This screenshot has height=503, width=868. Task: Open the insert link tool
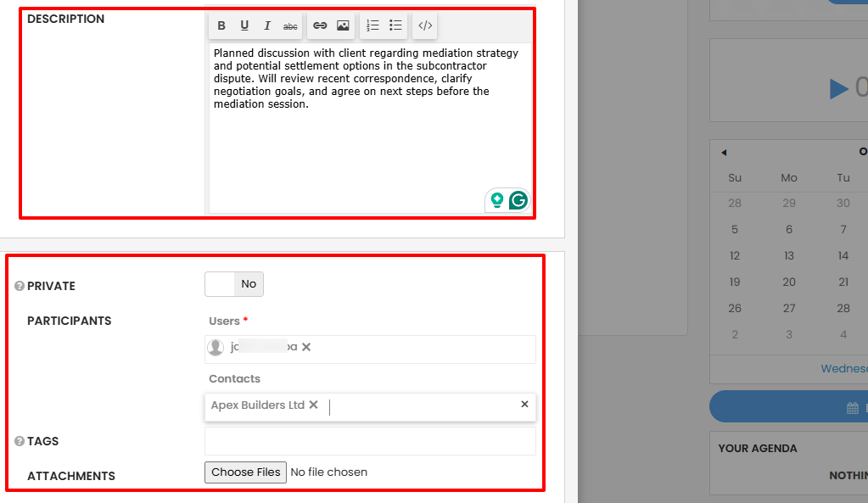pyautogui.click(x=320, y=25)
